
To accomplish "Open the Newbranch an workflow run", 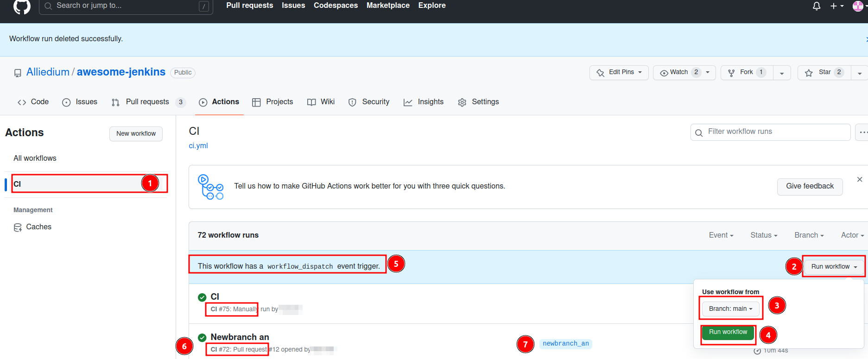I will [240, 337].
